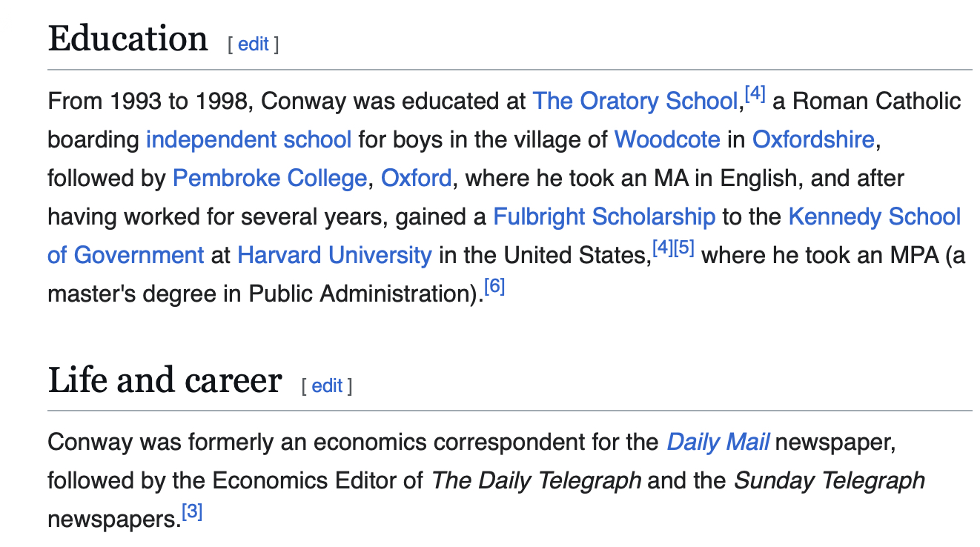Screen dimensions: 980x547
Task: Visit the Woodcote village link
Action: [667, 139]
